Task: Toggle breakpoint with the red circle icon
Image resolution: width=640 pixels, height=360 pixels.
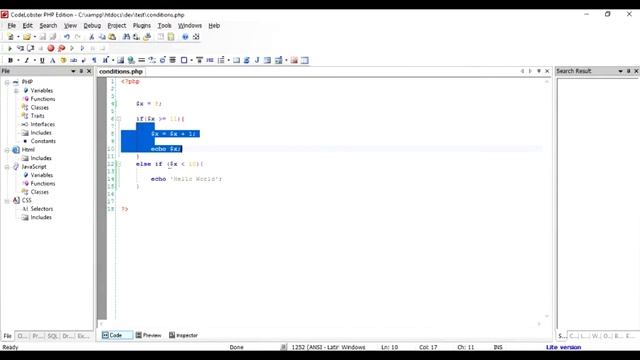Action: click(x=51, y=48)
